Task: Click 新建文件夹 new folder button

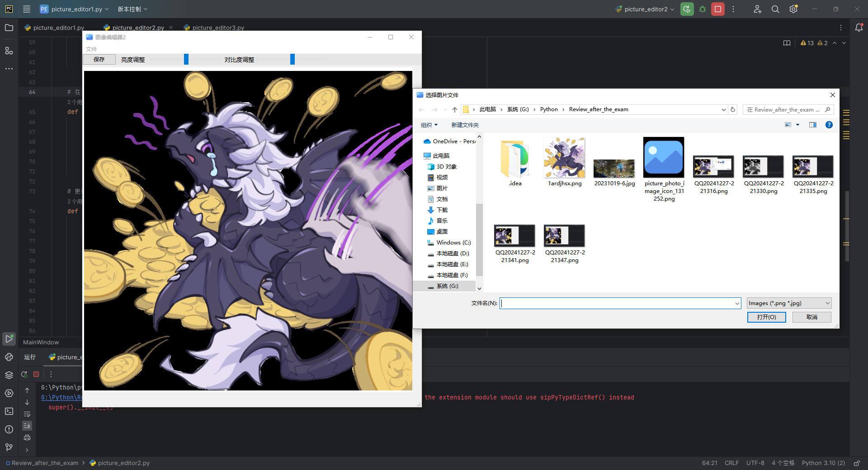Action: coord(465,125)
